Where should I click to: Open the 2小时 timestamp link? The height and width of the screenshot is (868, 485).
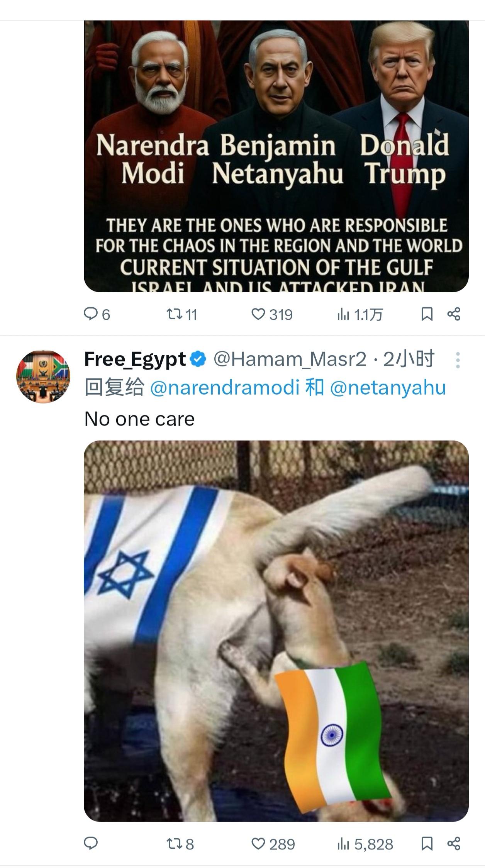pyautogui.click(x=409, y=359)
